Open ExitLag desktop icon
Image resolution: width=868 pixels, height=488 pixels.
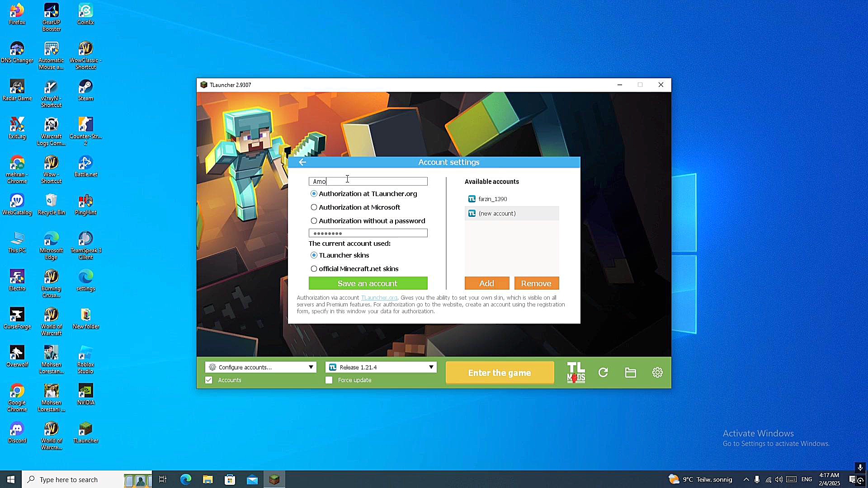(17, 128)
